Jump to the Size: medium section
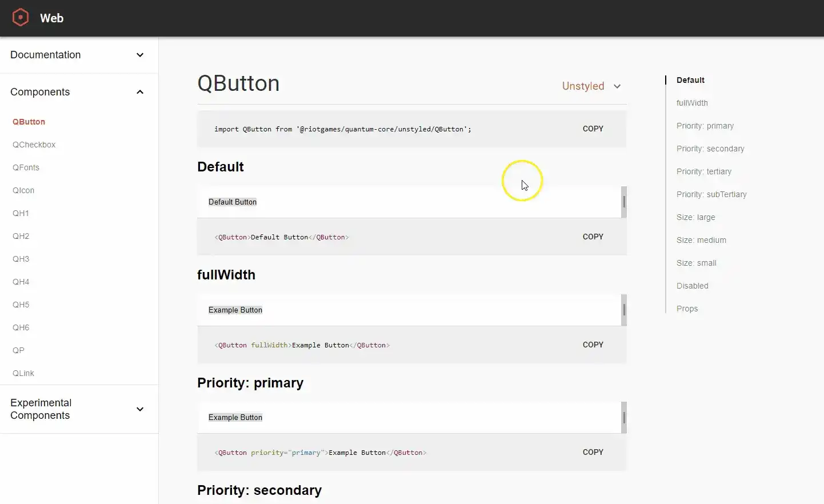The image size is (824, 504). 701,240
